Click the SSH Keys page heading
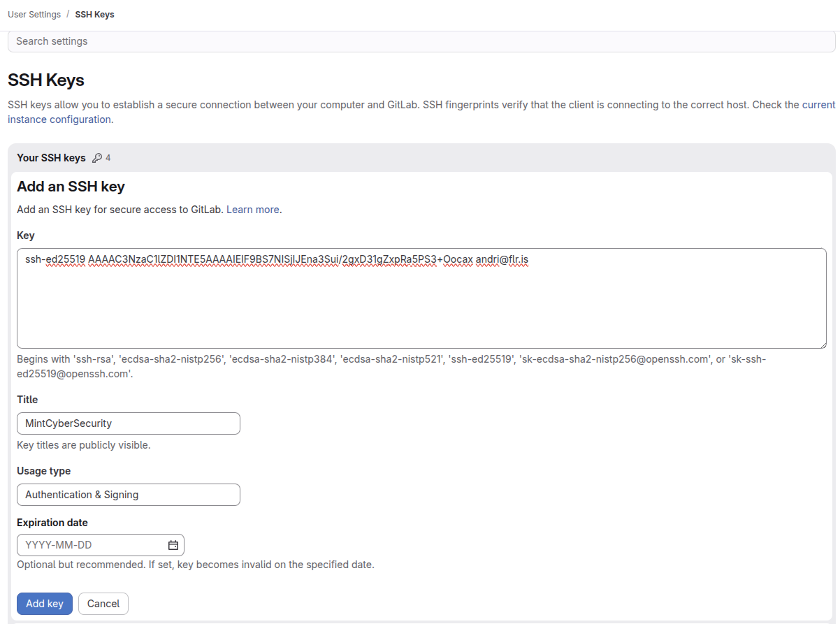The width and height of the screenshot is (840, 624). pos(46,80)
